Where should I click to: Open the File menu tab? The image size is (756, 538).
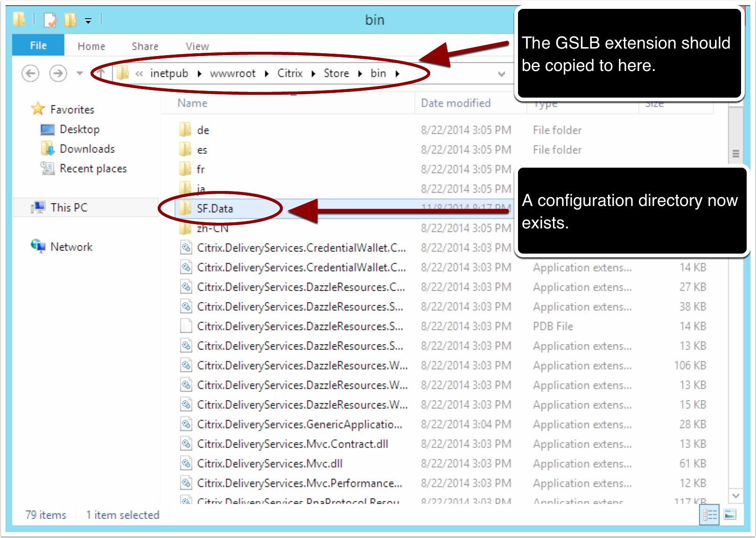click(38, 46)
